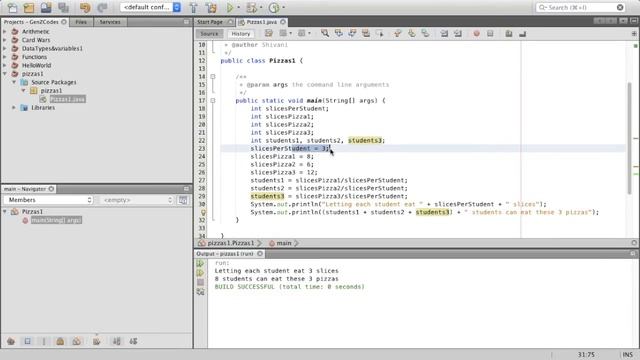
Task: Expand the Functions project node
Action: click(x=5, y=57)
